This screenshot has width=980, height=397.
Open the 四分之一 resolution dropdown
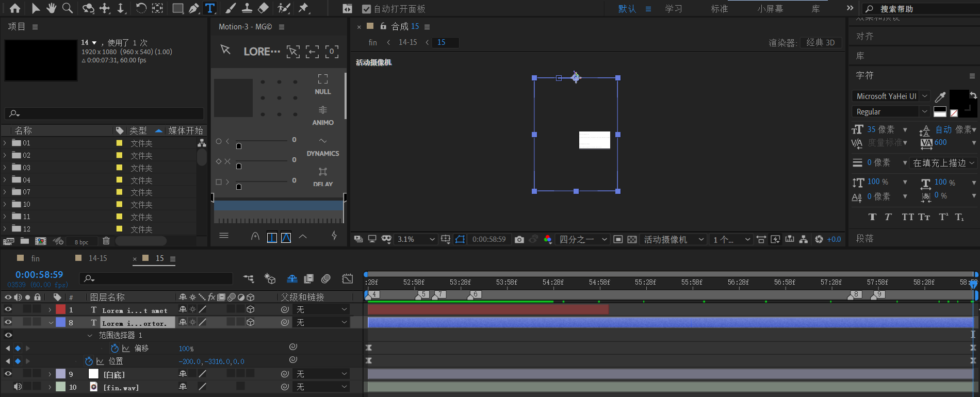tap(583, 239)
